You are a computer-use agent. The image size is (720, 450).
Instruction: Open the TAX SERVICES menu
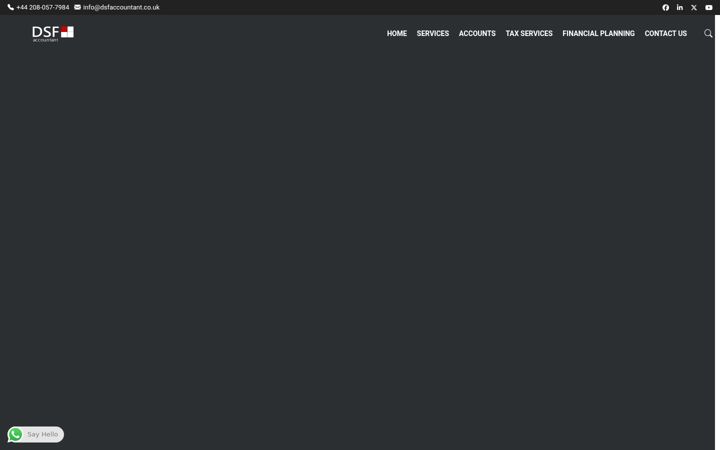coord(529,34)
